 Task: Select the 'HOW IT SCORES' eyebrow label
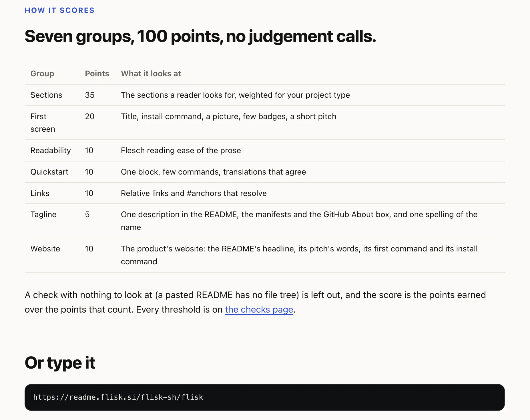pos(59,10)
